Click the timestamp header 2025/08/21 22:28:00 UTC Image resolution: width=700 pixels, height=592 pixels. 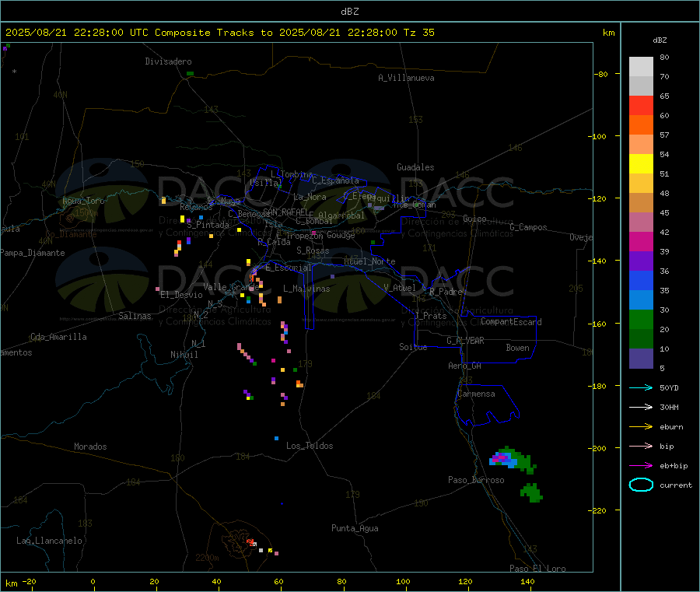[x=77, y=33]
